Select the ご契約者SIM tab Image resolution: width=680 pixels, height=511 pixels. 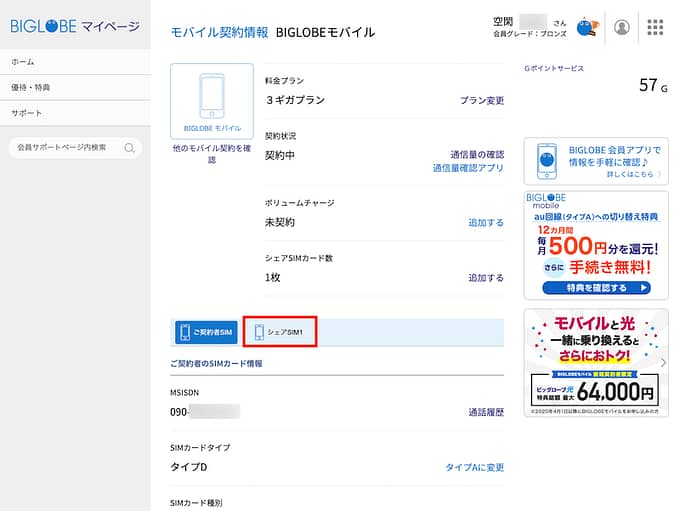tap(206, 332)
